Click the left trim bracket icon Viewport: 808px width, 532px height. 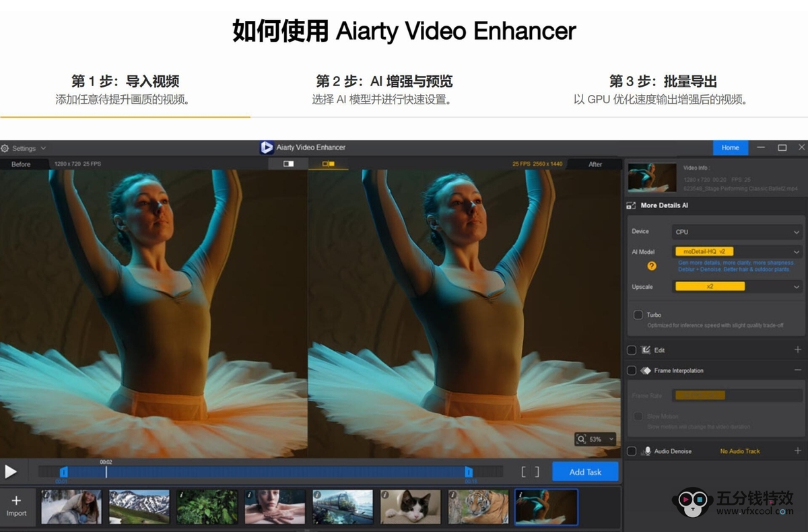click(x=524, y=472)
